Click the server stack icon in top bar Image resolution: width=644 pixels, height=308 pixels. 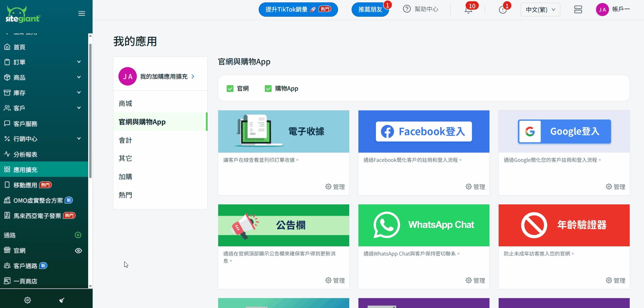(x=578, y=10)
